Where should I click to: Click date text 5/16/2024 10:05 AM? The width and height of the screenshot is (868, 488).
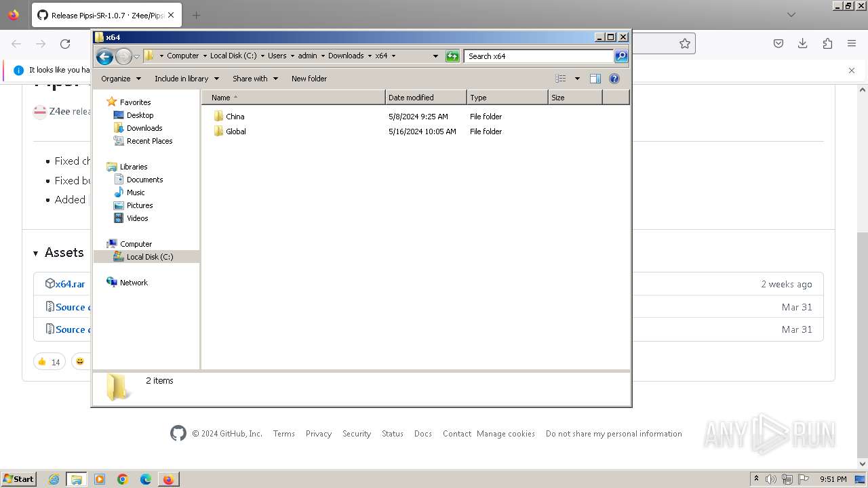click(422, 131)
